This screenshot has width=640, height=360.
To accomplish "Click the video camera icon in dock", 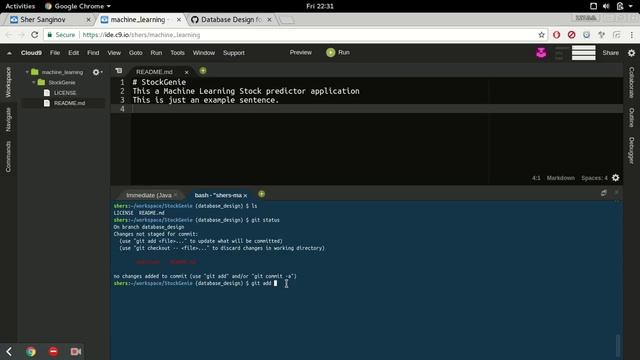I will [76, 351].
